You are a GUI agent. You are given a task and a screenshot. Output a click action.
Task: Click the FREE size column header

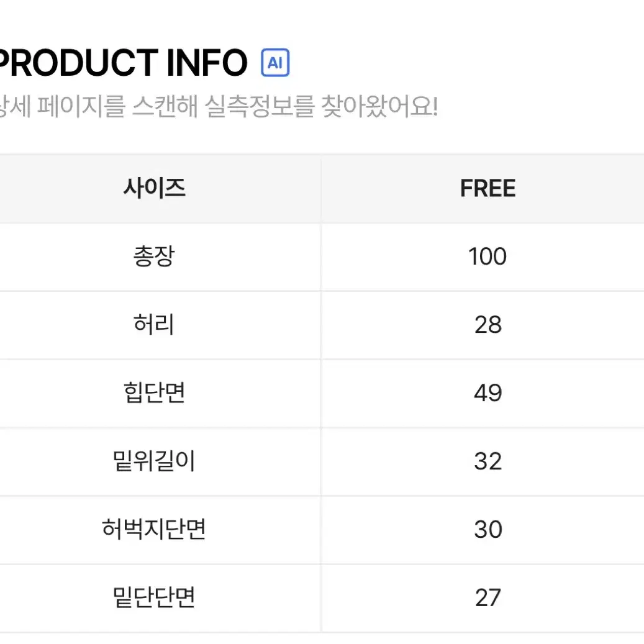pyautogui.click(x=488, y=189)
